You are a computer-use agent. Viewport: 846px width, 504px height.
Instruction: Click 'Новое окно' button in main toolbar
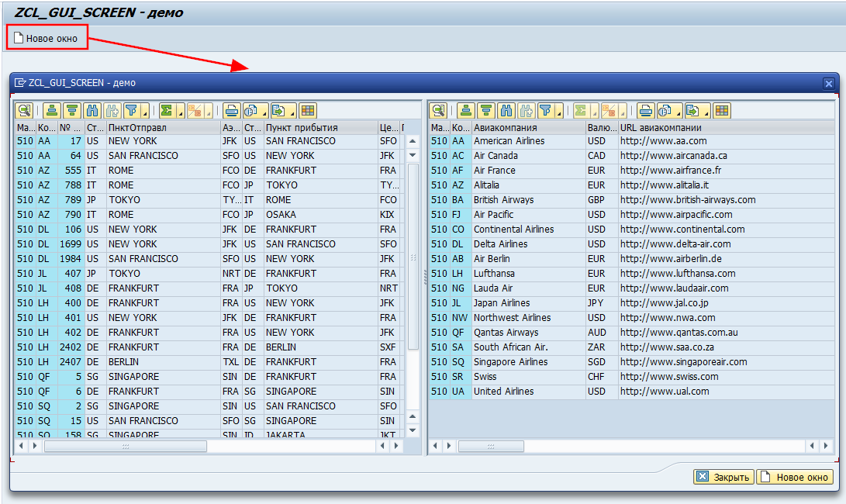click(47, 38)
